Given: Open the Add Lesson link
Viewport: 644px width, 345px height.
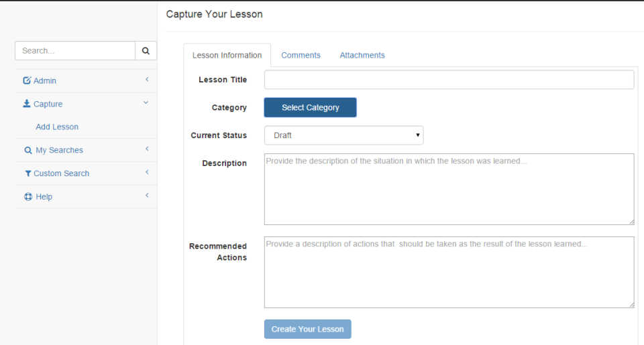Looking at the screenshot, I should tap(57, 127).
